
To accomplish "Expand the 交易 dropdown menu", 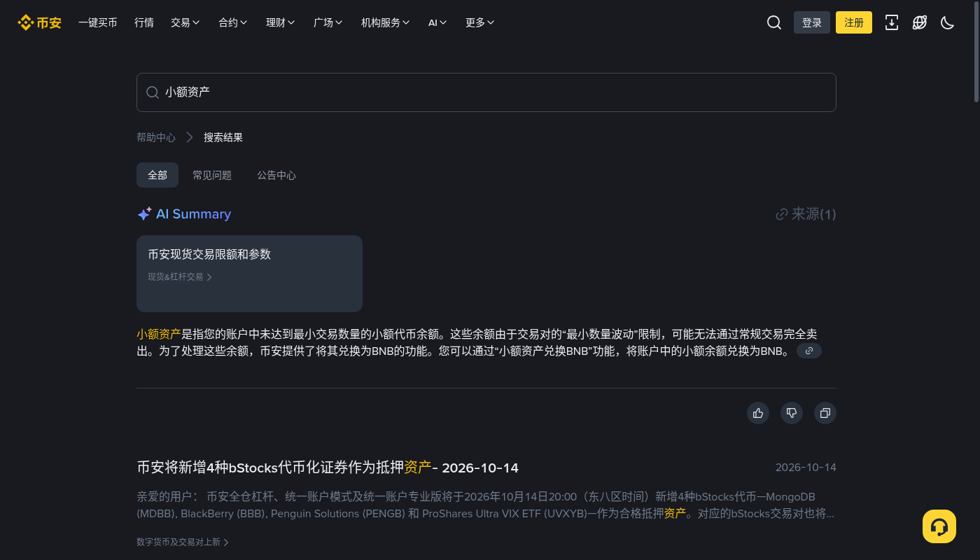I will point(185,22).
